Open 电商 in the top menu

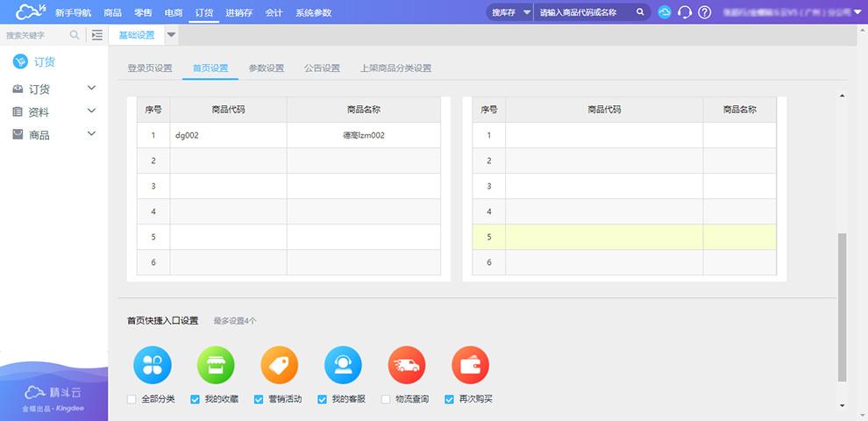[x=174, y=12]
